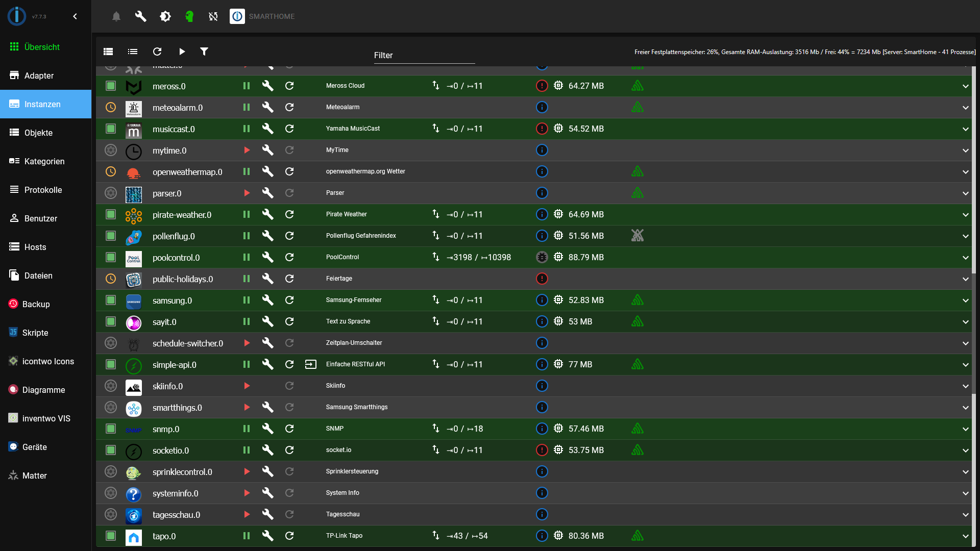The height and width of the screenshot is (551, 980).
Task: Start the smartthings.0 instance
Action: (247, 407)
